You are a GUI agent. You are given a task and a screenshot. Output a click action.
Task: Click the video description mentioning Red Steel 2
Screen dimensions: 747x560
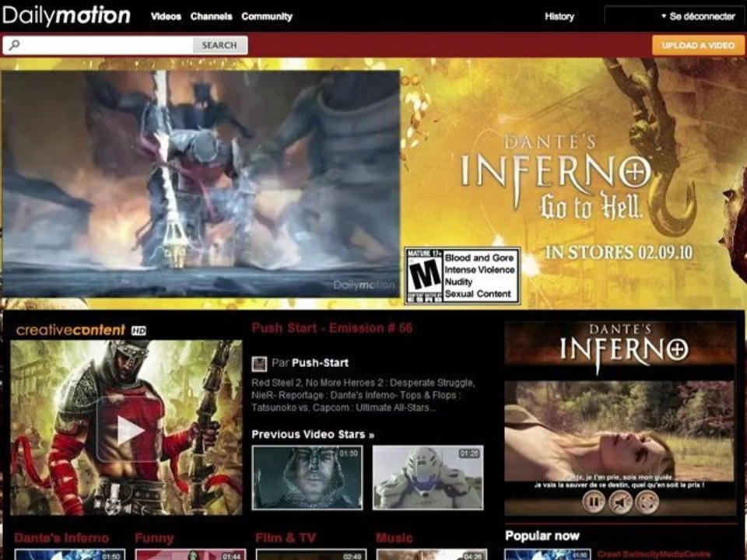click(363, 395)
